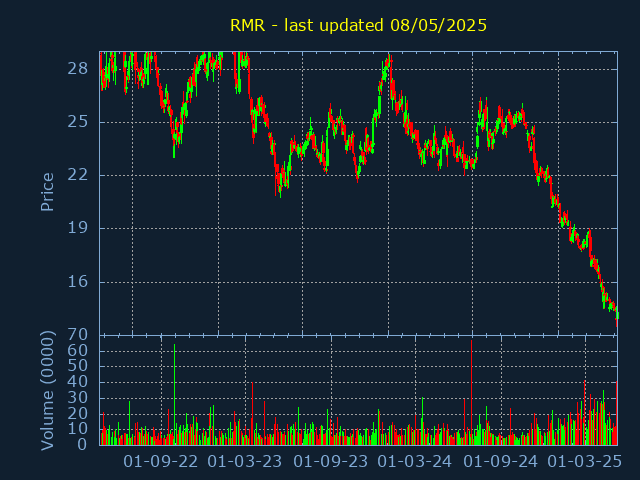Screen dimensions: 640x480
Task: Click price axis value 19
Action: pos(78,228)
